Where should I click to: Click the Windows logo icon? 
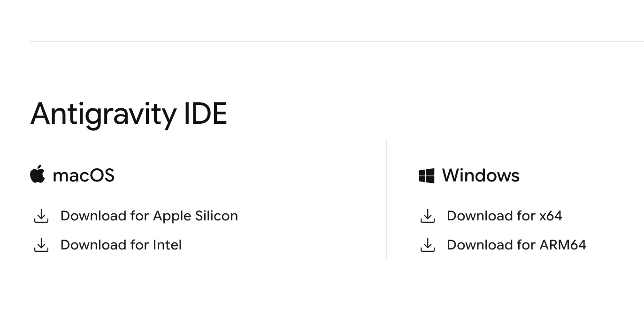(x=427, y=176)
